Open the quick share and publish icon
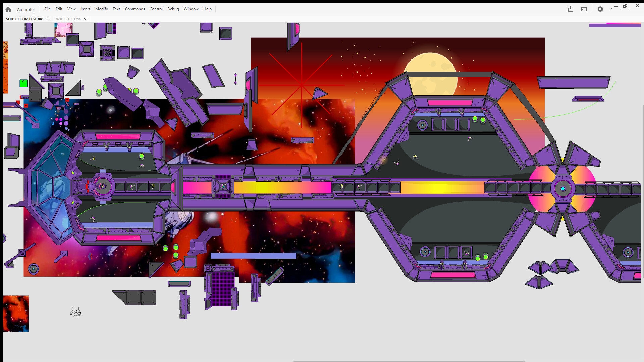The image size is (644, 362). click(571, 9)
